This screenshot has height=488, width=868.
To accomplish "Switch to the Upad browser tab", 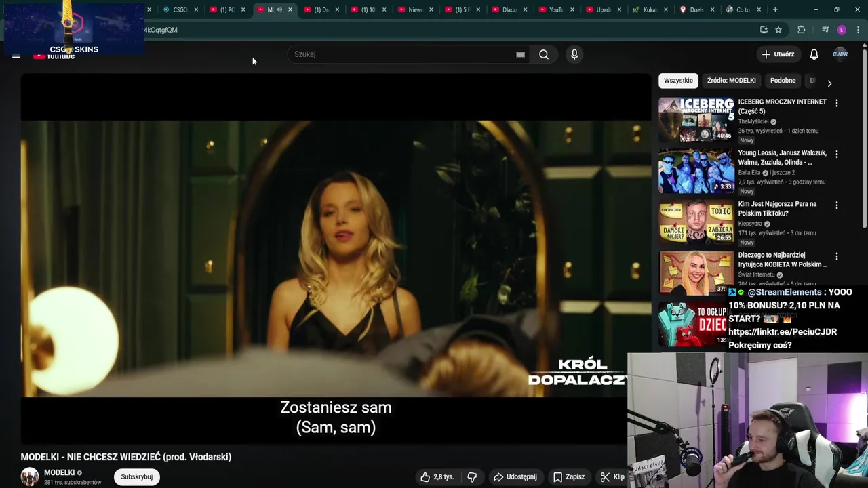I will coord(603,9).
